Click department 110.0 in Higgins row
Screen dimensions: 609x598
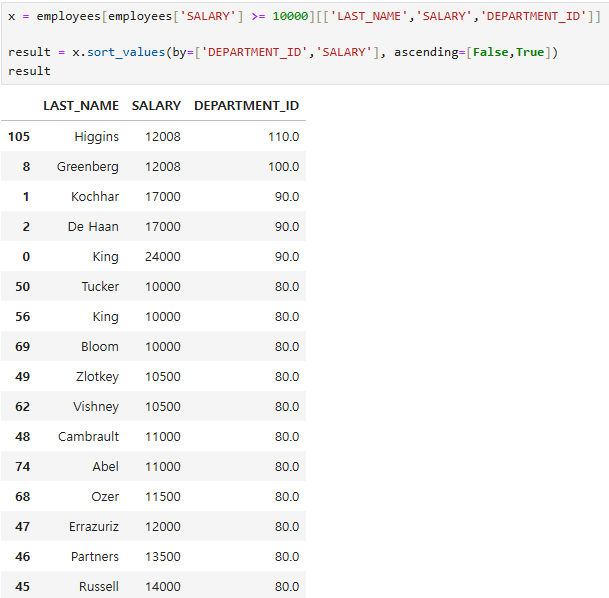click(284, 137)
